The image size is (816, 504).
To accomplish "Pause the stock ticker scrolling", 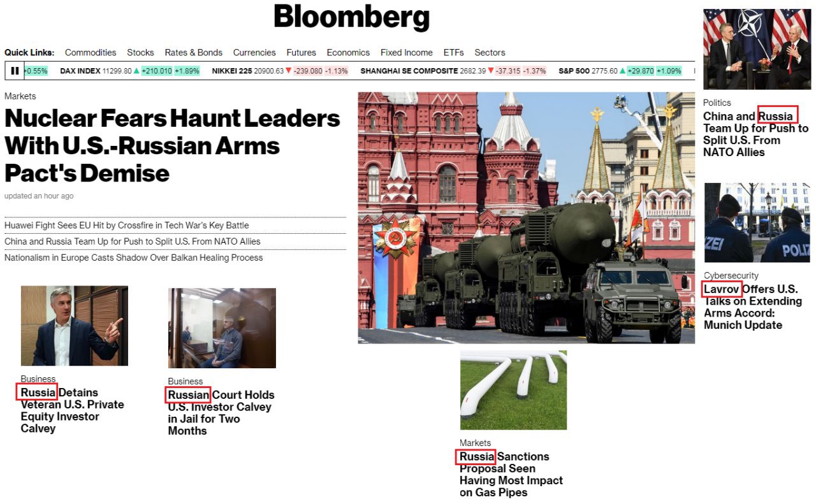I will pyautogui.click(x=15, y=71).
